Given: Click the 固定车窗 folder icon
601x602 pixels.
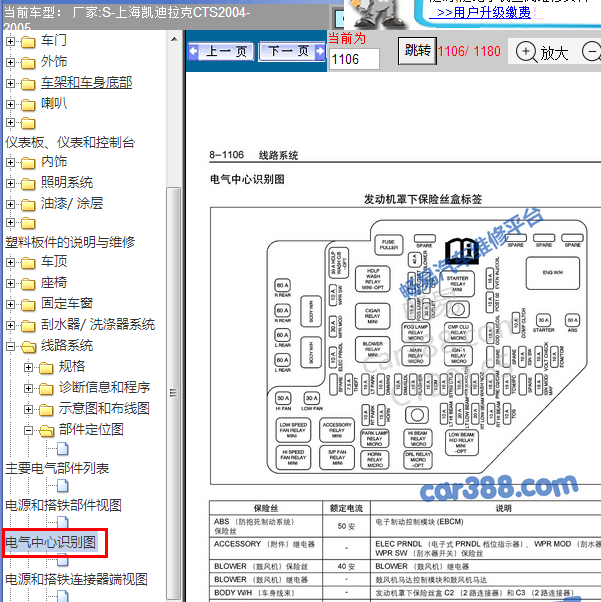Looking at the screenshot, I should (x=28, y=304).
